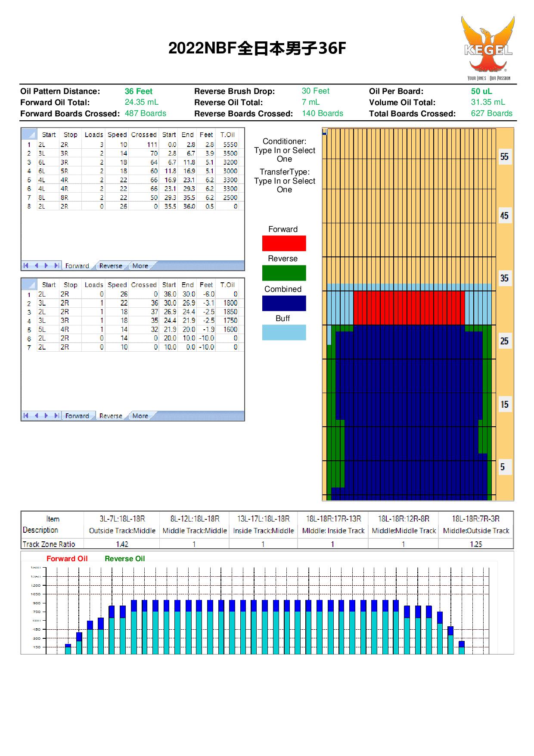Select Start cell 8L in upper table
Screen dimensions: 534x756
pyautogui.click(x=48, y=198)
